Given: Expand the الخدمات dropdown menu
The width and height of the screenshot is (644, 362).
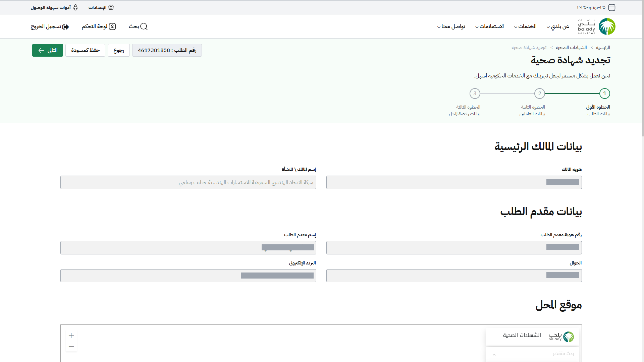Looking at the screenshot, I should 525,26.
